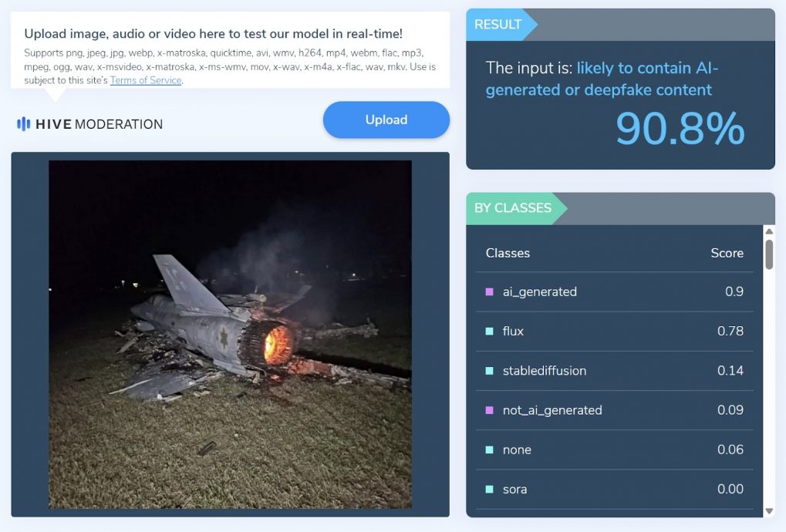Screen dimensions: 786x532
Task: Click the HIVE MODERATION brand text
Action: tap(100, 124)
